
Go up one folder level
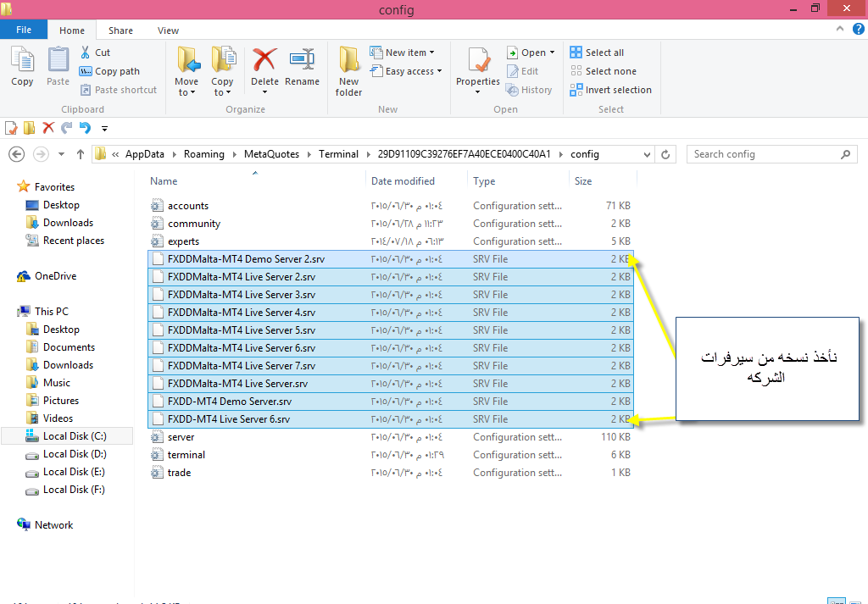pyautogui.click(x=81, y=154)
